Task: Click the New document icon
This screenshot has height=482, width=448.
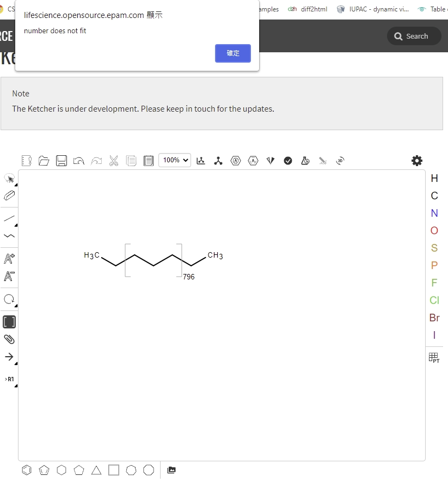Action: (x=27, y=161)
